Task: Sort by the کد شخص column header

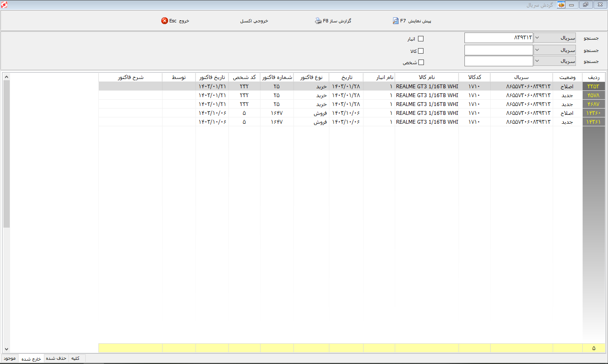Action: point(244,77)
